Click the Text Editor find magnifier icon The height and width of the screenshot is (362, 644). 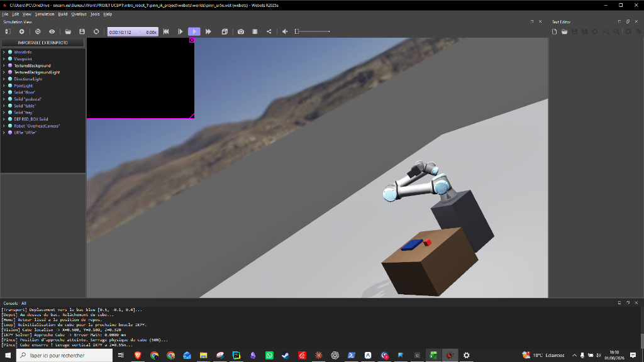[606, 31]
